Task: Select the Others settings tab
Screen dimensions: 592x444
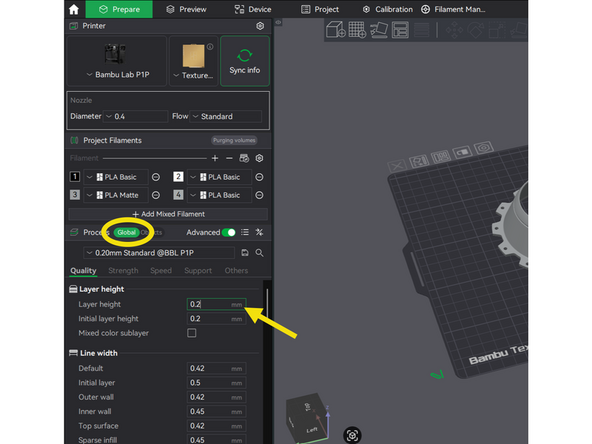Action: click(x=236, y=271)
